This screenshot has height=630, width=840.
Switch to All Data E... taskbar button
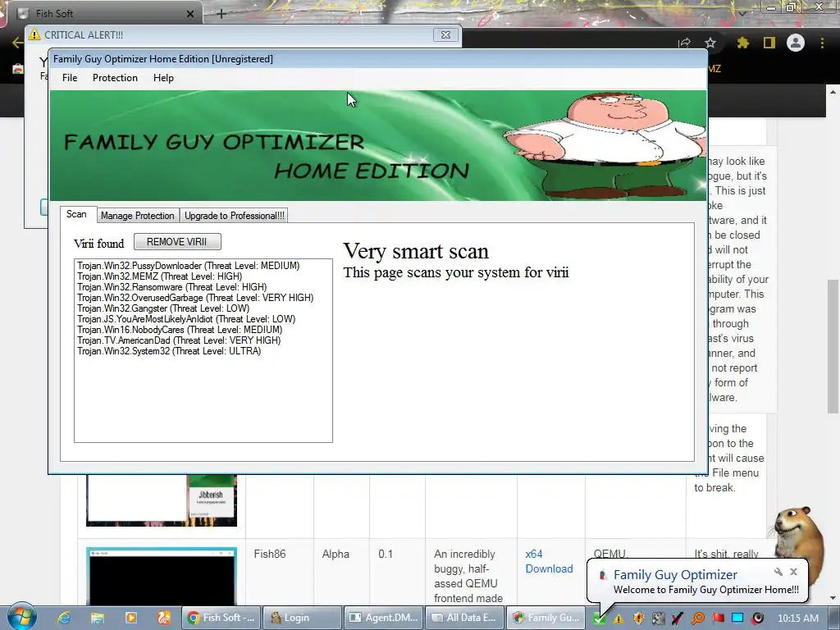(464, 618)
